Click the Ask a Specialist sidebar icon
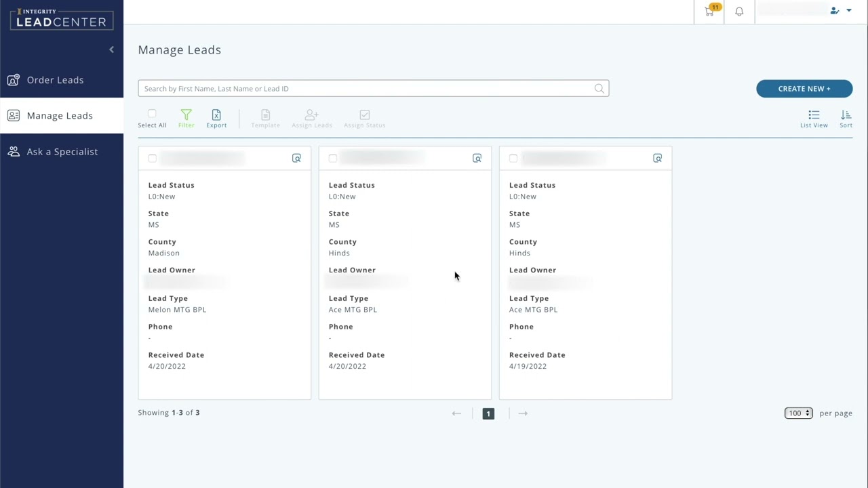868x488 pixels. tap(14, 152)
